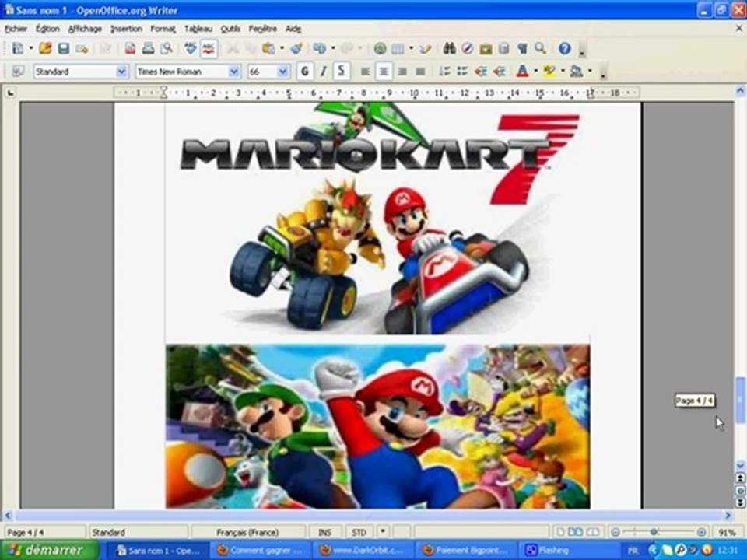The image size is (747, 560).
Task: Click the démarrer Start button
Action: click(x=50, y=550)
